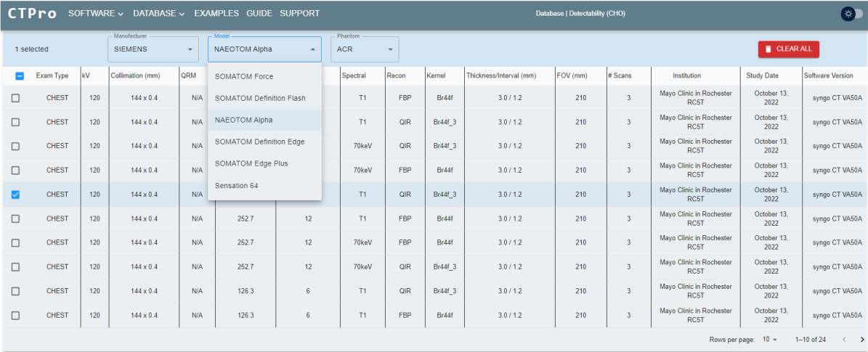Choose SOMATOM Definition Flash option
This screenshot has width=868, height=352.
tap(260, 98)
